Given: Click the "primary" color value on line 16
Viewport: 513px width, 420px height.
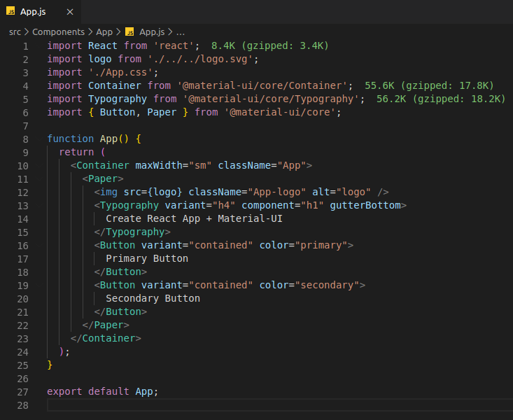Looking at the screenshot, I should click(321, 245).
